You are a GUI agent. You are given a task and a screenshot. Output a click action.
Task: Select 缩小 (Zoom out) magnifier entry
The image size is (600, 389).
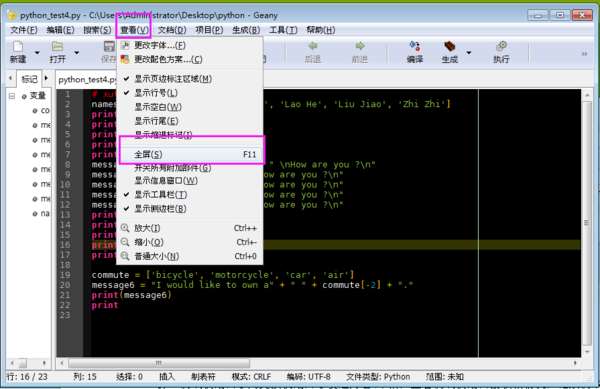(x=189, y=242)
